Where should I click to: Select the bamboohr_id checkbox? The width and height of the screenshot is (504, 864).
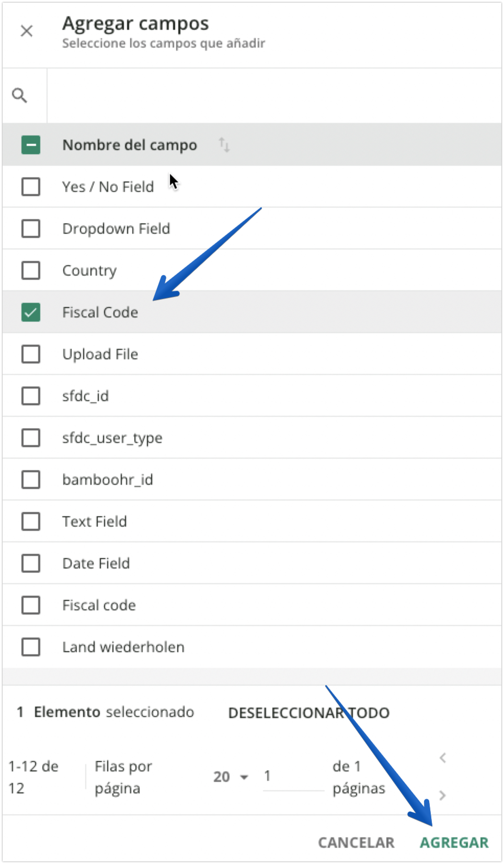(31, 480)
